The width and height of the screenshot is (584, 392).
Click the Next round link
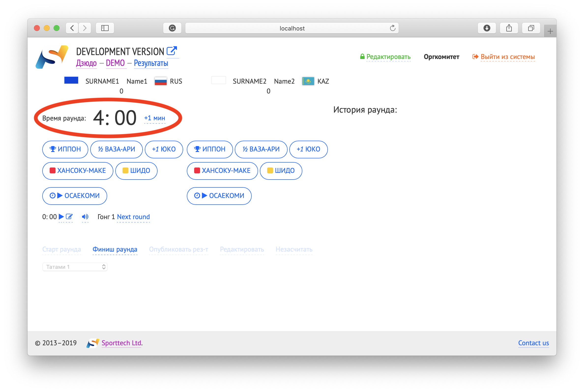coord(133,217)
